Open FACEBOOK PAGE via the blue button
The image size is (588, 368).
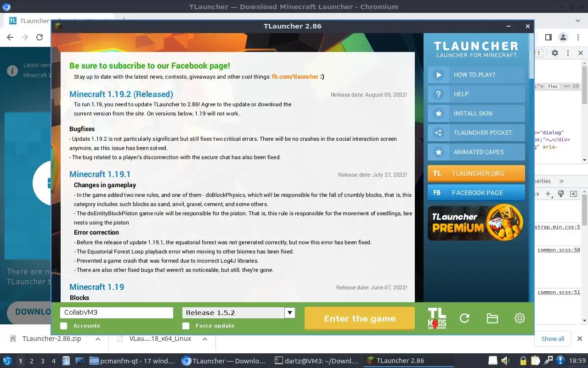point(476,193)
